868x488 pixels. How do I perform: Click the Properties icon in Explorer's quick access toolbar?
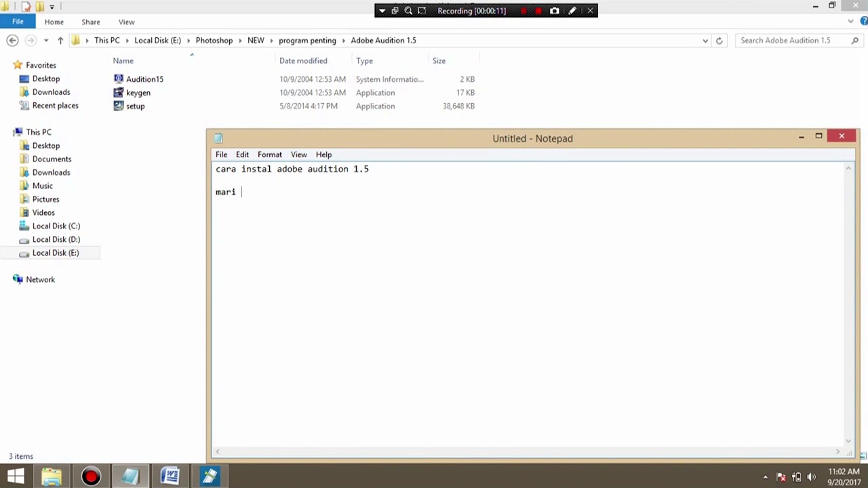coord(26,7)
